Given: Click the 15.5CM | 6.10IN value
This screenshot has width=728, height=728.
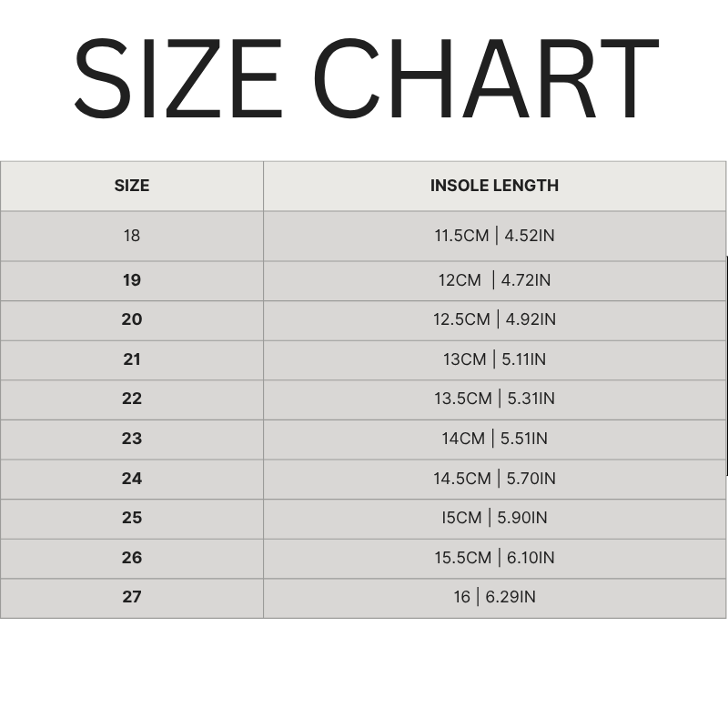Looking at the screenshot, I should [x=494, y=558].
